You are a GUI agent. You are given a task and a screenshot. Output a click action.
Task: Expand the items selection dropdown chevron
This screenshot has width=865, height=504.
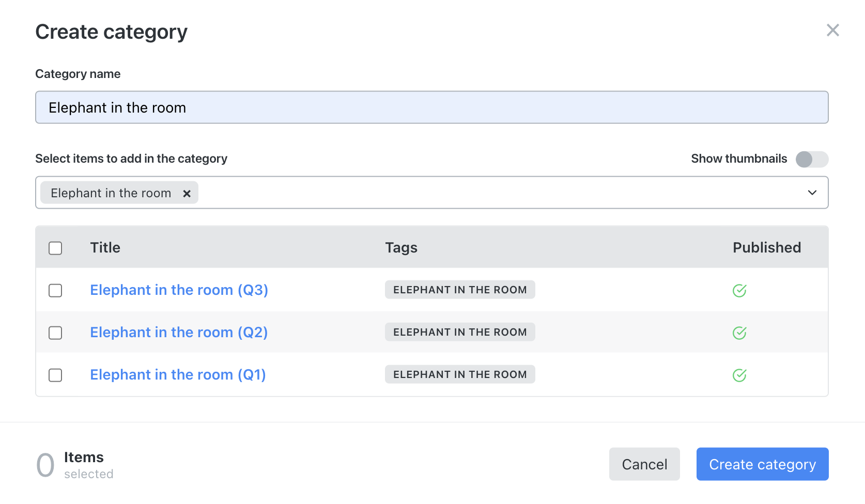812,193
